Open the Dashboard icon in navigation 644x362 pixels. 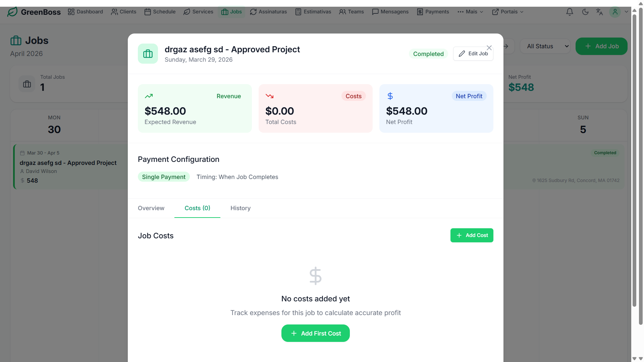click(x=71, y=12)
